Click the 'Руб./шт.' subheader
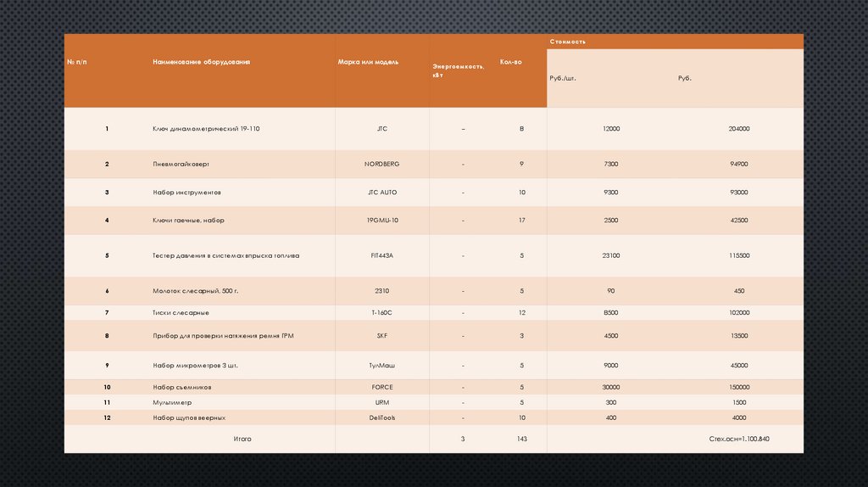 coord(563,78)
